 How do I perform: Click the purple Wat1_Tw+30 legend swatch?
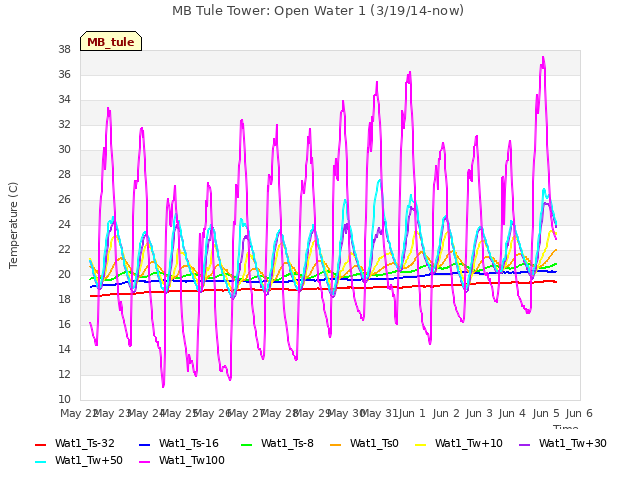coord(524,444)
